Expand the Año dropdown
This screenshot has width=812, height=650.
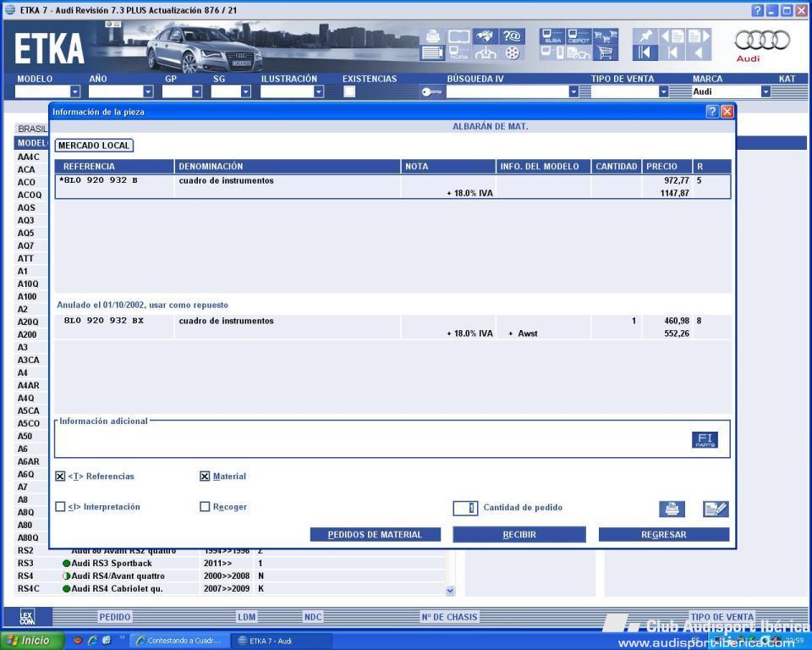point(149,91)
